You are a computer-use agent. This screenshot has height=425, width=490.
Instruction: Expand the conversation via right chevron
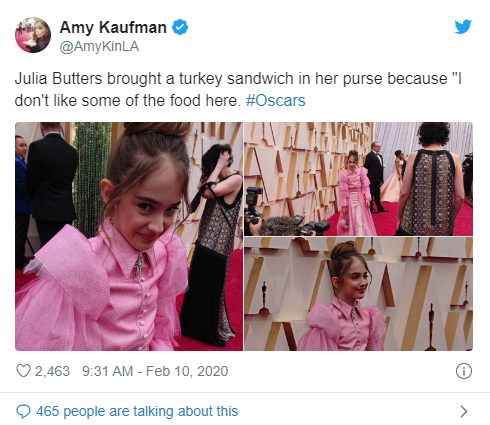(464, 412)
